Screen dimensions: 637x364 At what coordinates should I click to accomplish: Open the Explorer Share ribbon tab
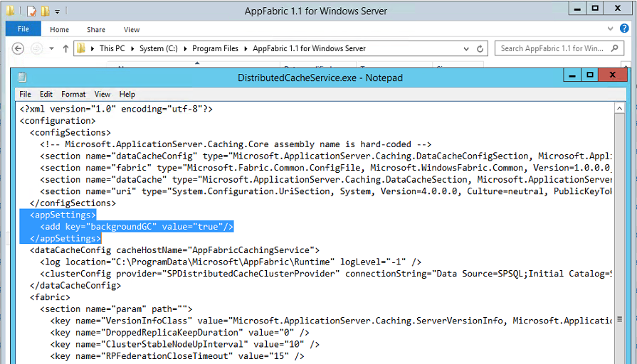[96, 30]
